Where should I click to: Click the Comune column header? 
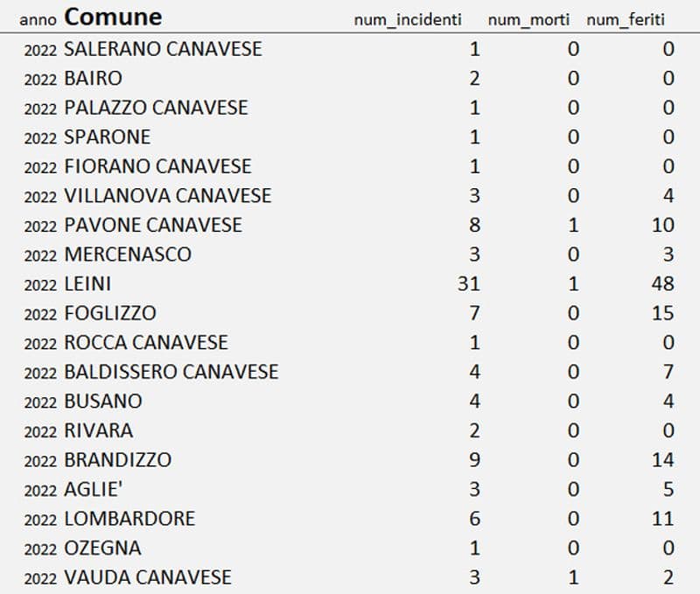point(113,17)
